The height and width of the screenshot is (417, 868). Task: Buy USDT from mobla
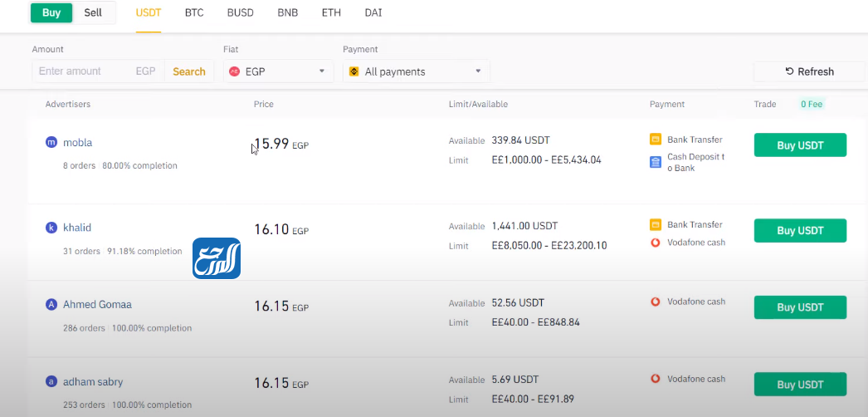coord(800,145)
